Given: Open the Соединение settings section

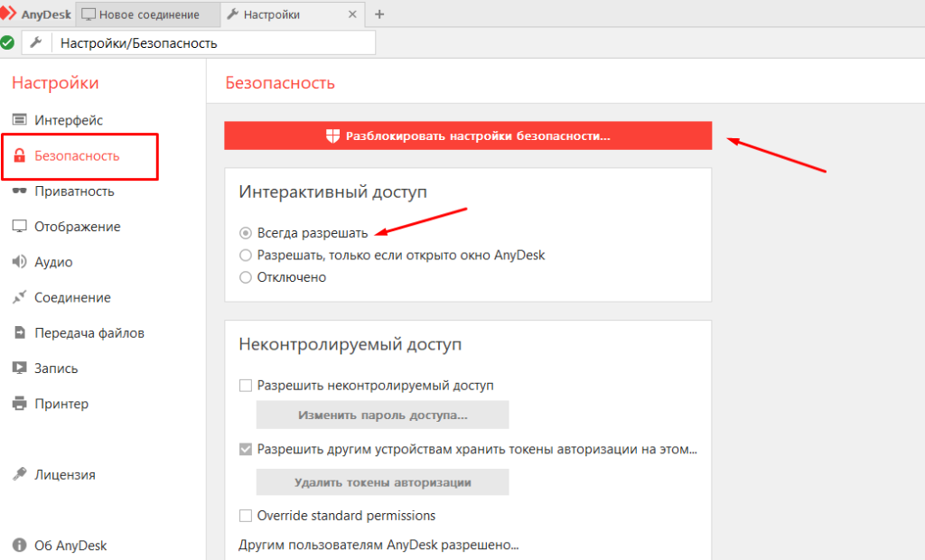Looking at the screenshot, I should pos(72,297).
